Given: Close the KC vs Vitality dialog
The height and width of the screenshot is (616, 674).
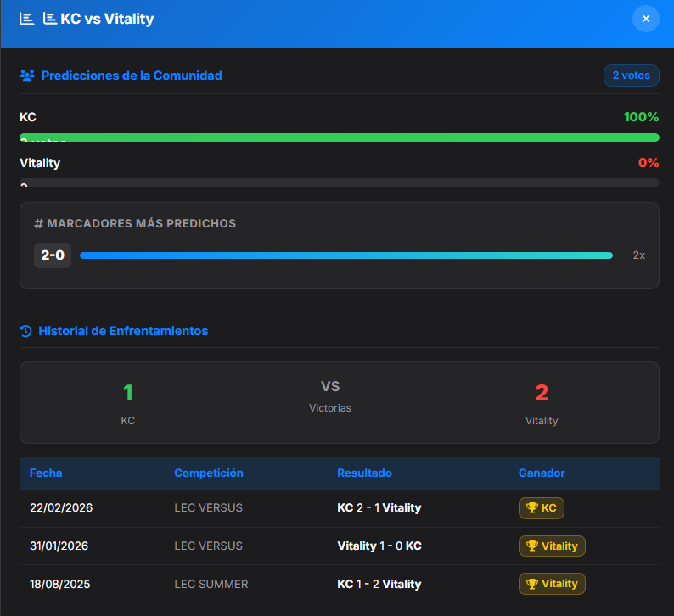Looking at the screenshot, I should tap(646, 19).
